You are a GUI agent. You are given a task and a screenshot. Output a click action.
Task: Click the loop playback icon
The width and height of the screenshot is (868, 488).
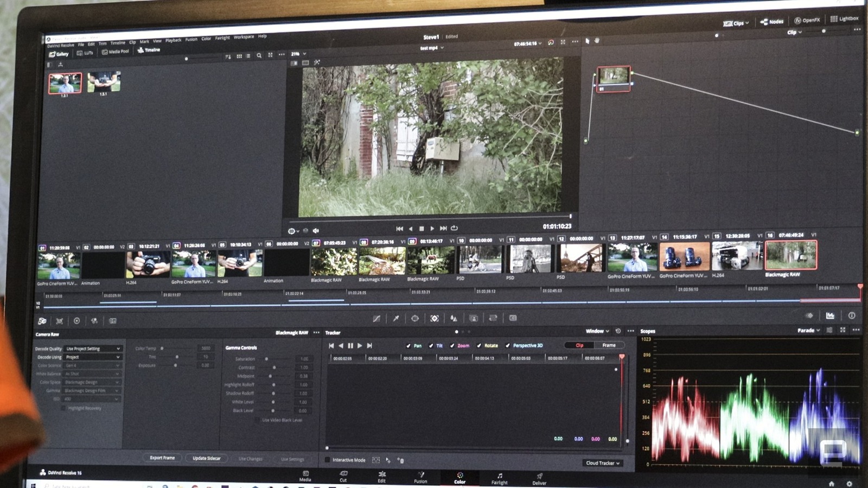(x=455, y=228)
